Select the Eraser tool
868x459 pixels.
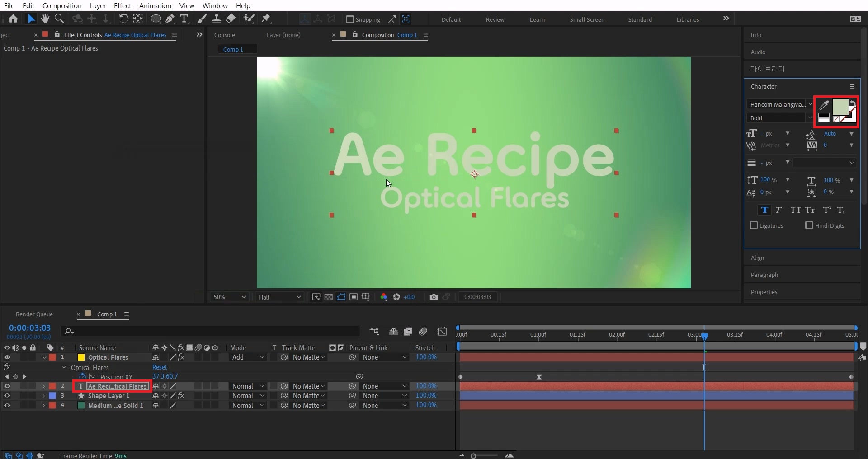point(231,19)
